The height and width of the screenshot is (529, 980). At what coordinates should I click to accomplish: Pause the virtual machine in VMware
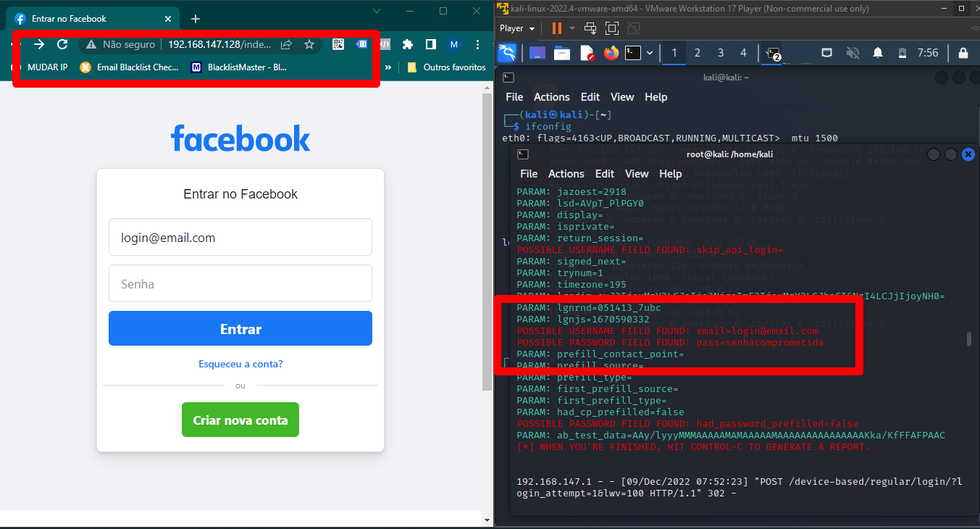(x=557, y=28)
